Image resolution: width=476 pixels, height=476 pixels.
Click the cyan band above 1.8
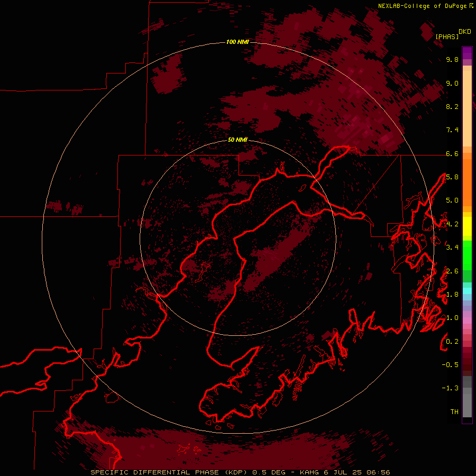pyautogui.click(x=467, y=291)
